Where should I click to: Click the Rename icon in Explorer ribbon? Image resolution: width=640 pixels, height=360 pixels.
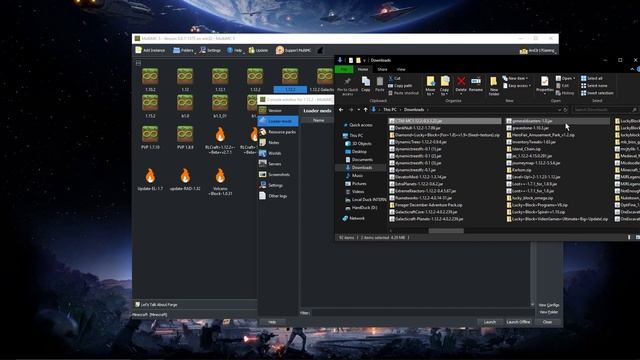tap(476, 84)
